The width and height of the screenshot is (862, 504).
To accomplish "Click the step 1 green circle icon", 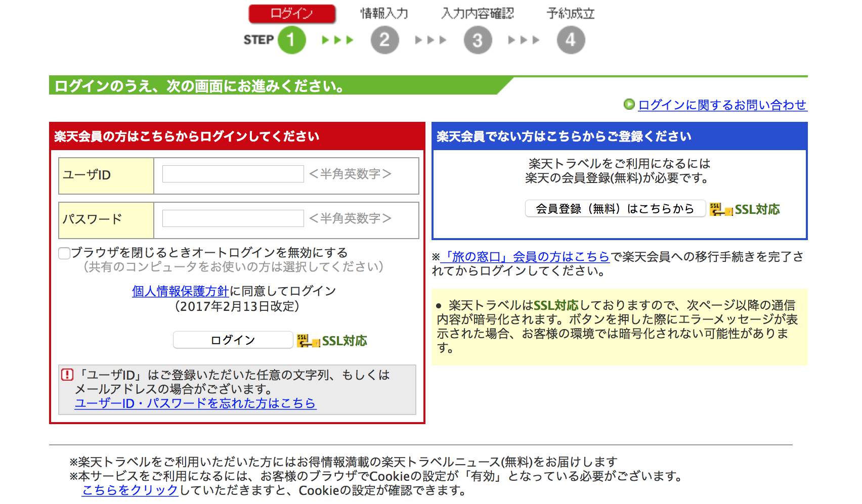I will pos(291,40).
